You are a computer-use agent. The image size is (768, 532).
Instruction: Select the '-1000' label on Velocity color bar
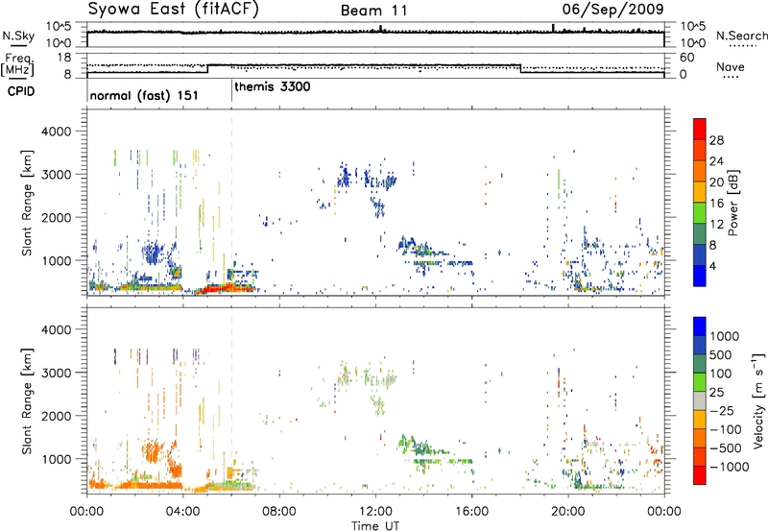tap(729, 467)
